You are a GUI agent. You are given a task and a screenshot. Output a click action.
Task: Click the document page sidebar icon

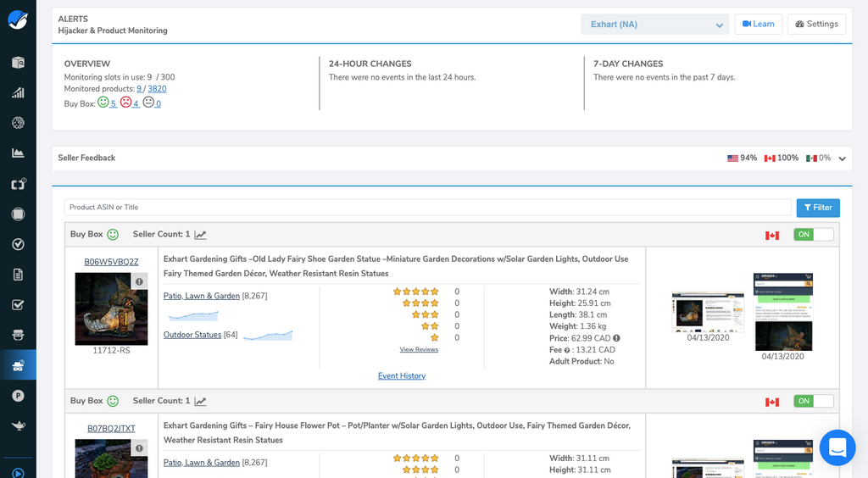pyautogui.click(x=18, y=275)
